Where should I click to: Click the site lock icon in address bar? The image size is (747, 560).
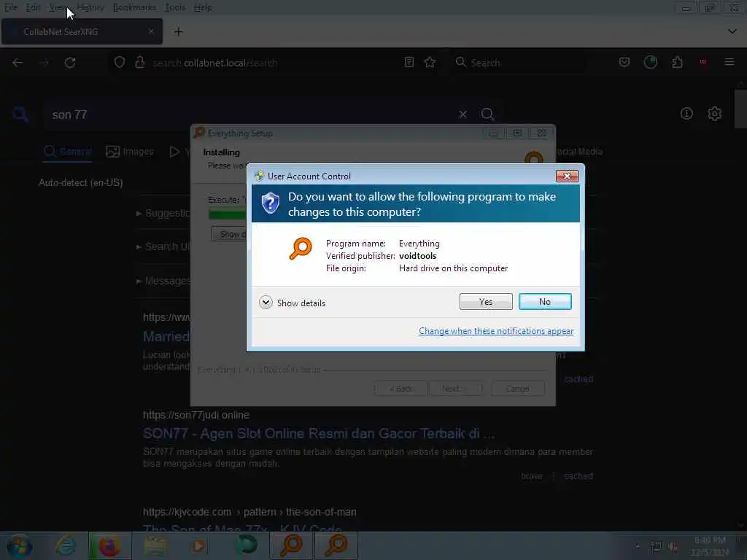tap(139, 63)
